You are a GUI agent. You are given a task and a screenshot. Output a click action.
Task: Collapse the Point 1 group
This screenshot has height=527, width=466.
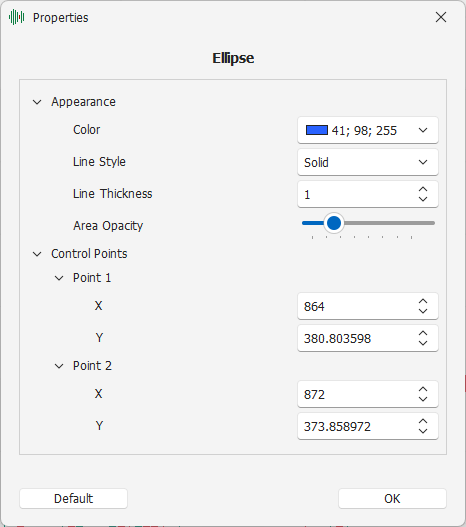coord(59,278)
